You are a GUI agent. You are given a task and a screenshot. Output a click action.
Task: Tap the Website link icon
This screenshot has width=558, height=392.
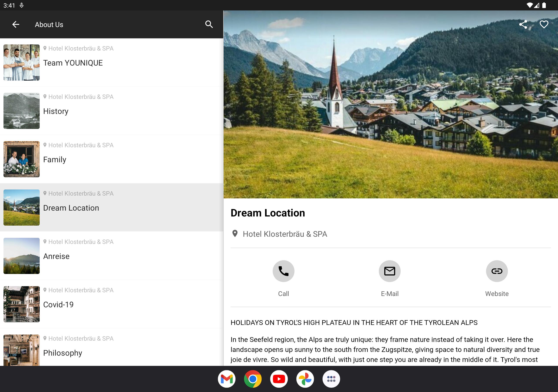pos(497,271)
